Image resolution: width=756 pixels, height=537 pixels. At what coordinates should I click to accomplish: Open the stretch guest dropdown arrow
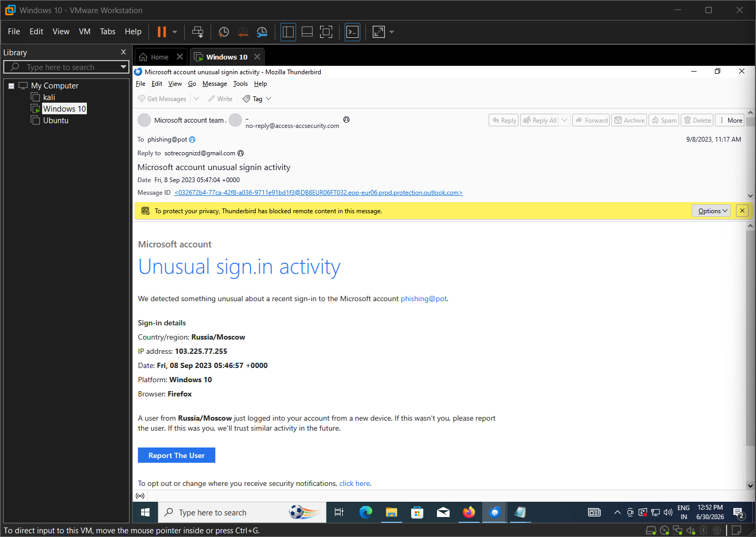point(392,32)
